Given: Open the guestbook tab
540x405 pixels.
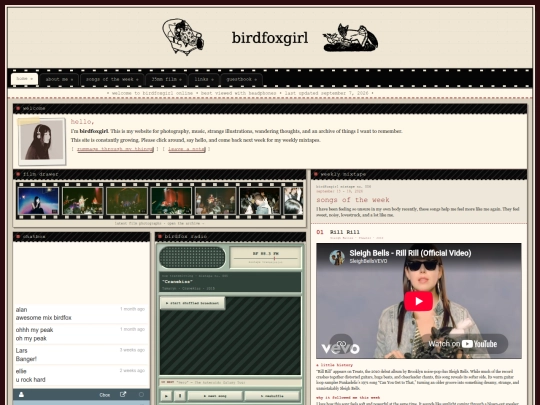Looking at the screenshot, I should point(241,79).
